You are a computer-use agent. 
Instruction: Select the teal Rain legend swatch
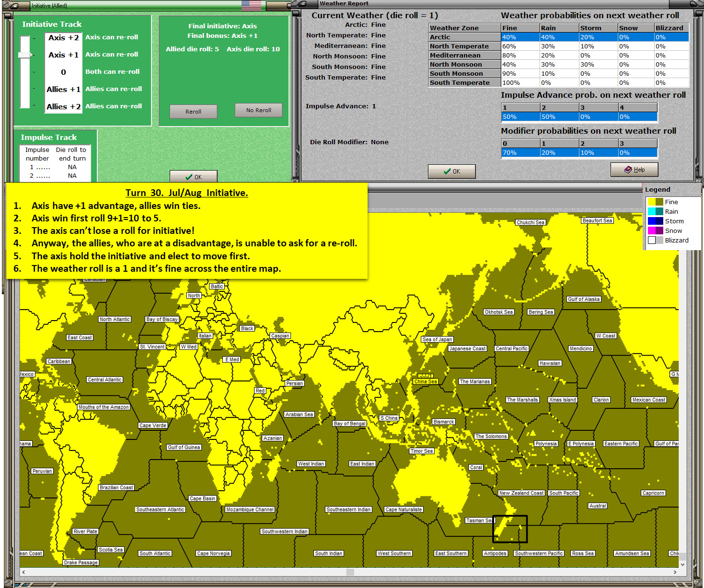(659, 211)
